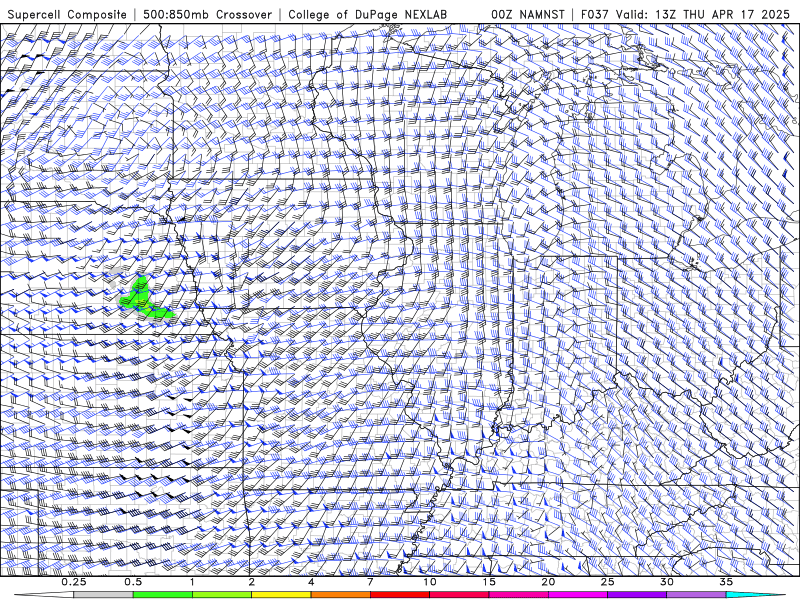The image size is (800, 600).
Task: Select the lime swatch between 1 and 2
Action: 222,595
